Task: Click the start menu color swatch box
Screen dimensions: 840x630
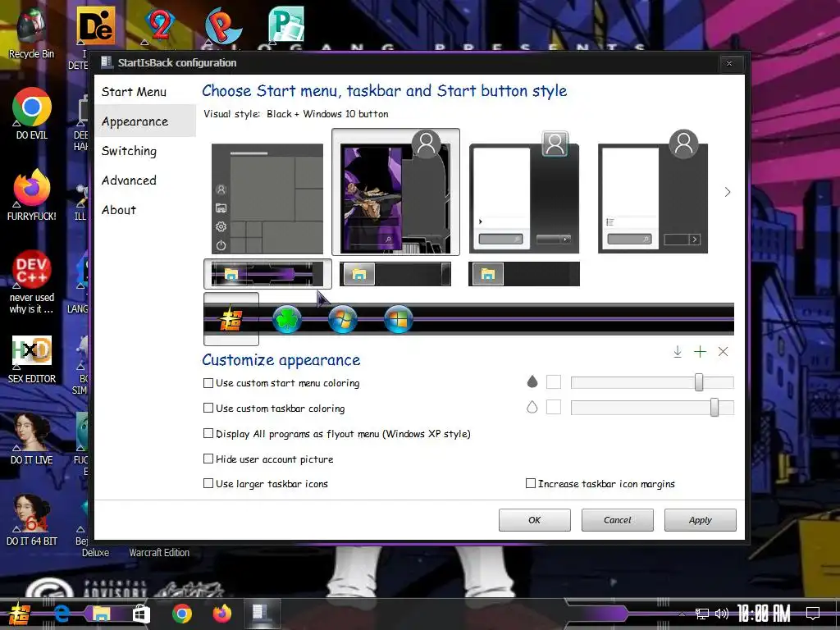Action: (x=554, y=382)
